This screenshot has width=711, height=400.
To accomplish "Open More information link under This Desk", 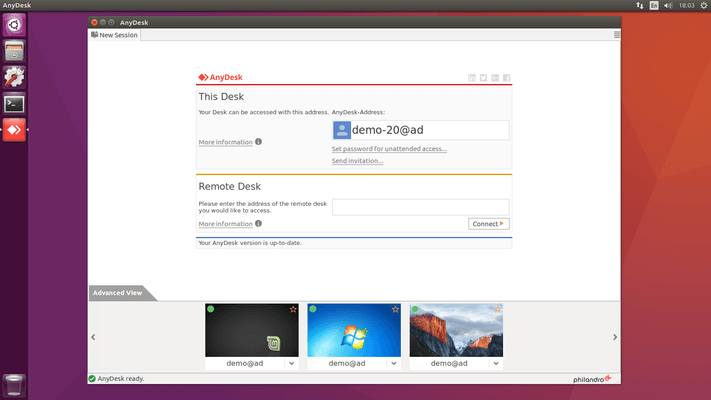I will [x=225, y=142].
